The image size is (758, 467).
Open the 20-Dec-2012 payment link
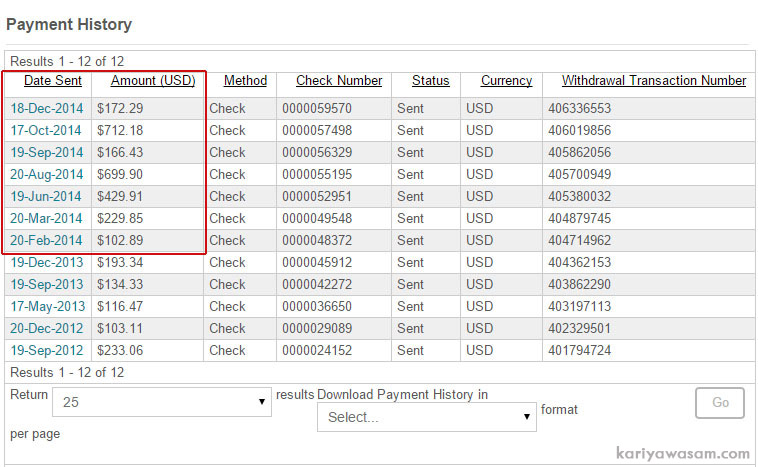(47, 328)
